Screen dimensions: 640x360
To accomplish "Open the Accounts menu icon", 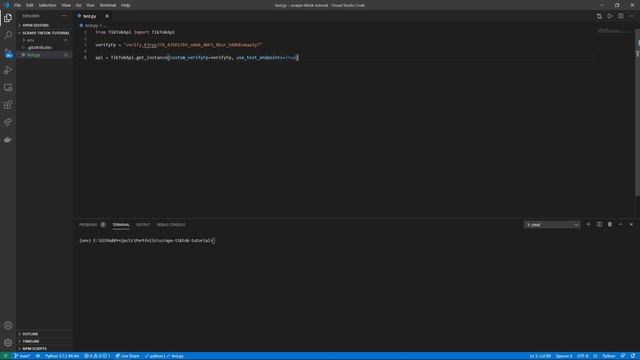I will [x=8, y=325].
